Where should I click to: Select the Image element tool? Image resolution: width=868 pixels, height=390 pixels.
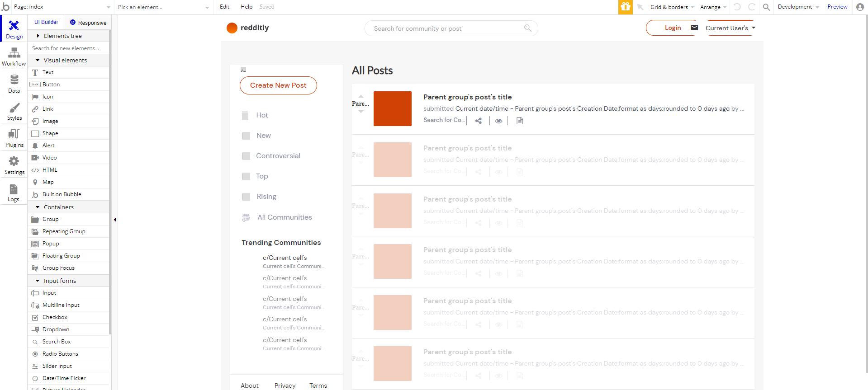(x=69, y=121)
